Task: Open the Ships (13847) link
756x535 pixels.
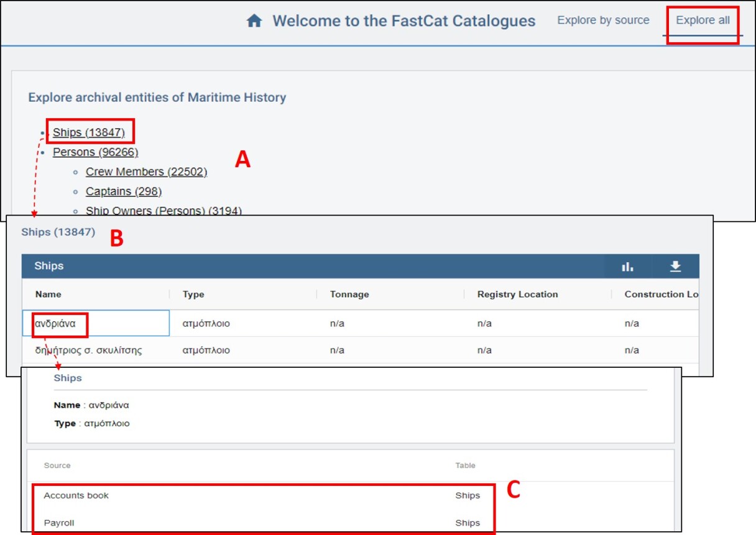Action: [x=89, y=132]
